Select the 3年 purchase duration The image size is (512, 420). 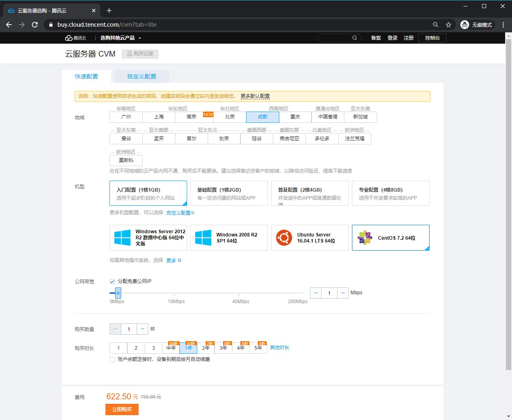(x=223, y=348)
